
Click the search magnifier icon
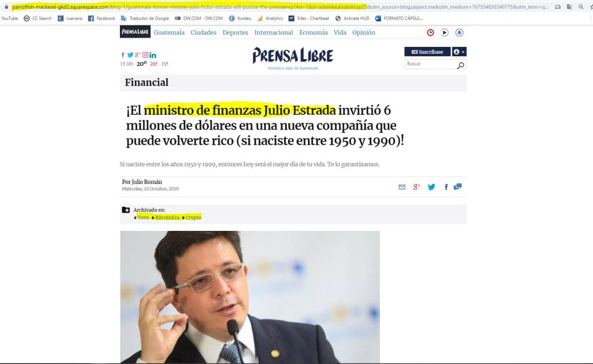(x=460, y=65)
